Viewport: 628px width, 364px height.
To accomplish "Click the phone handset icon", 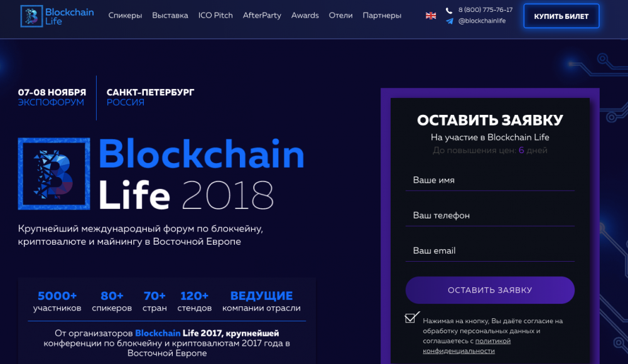I will click(449, 11).
